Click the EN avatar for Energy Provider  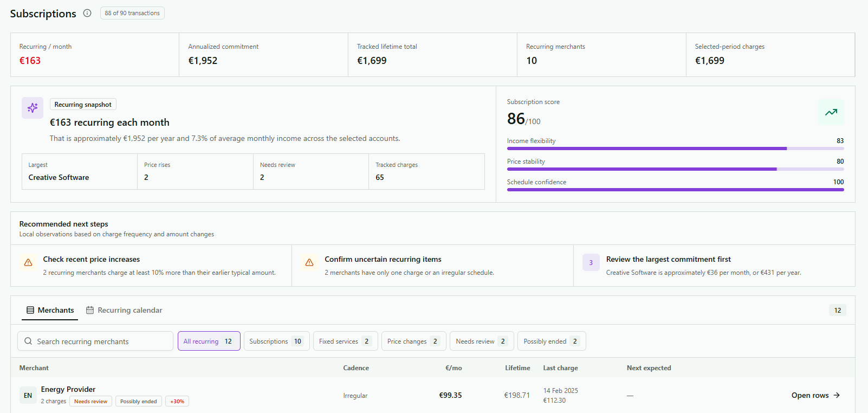click(x=28, y=395)
